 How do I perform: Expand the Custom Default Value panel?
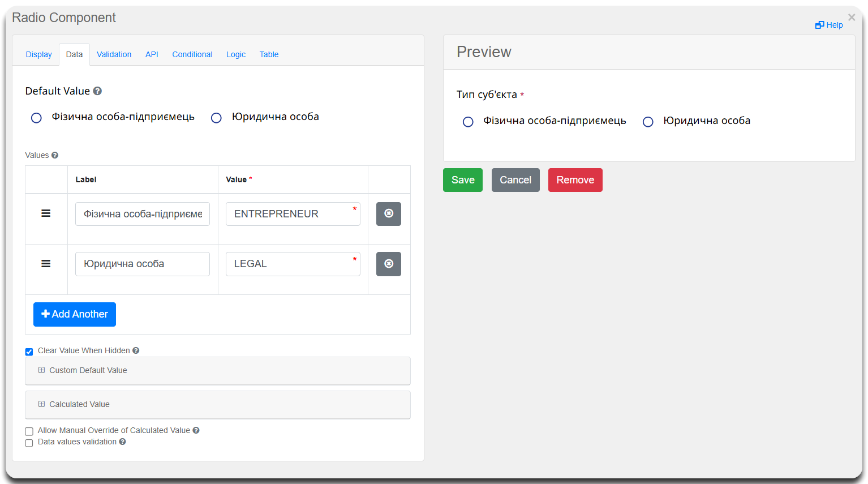pyautogui.click(x=88, y=370)
